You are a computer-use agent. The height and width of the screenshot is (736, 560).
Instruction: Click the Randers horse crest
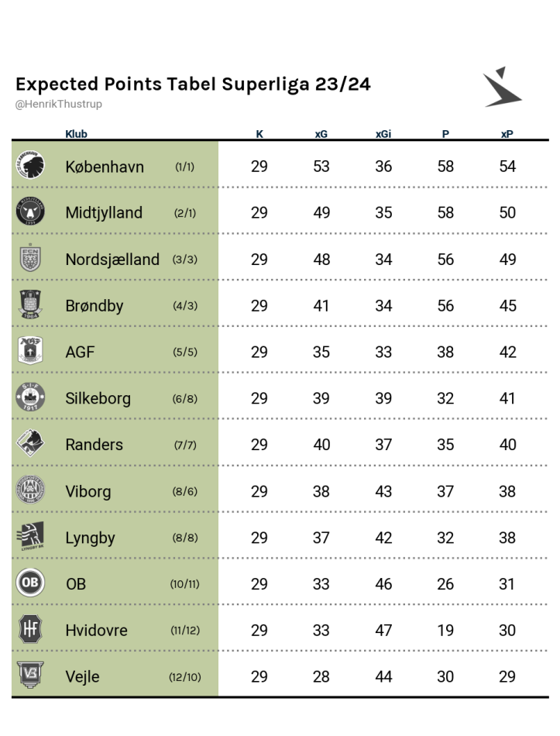point(30,443)
